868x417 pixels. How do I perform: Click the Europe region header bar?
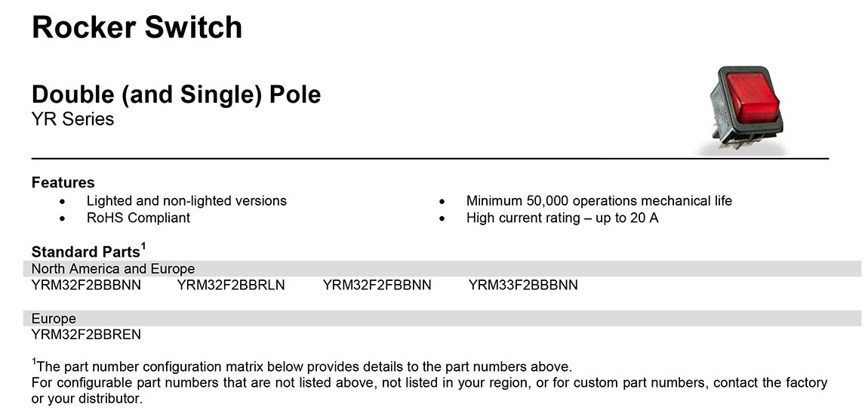(x=445, y=319)
